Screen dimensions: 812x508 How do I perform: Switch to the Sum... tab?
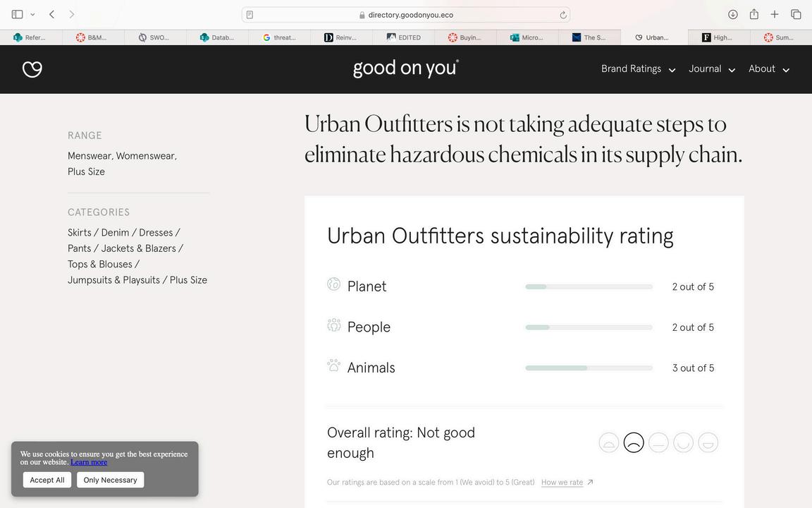[x=781, y=37]
